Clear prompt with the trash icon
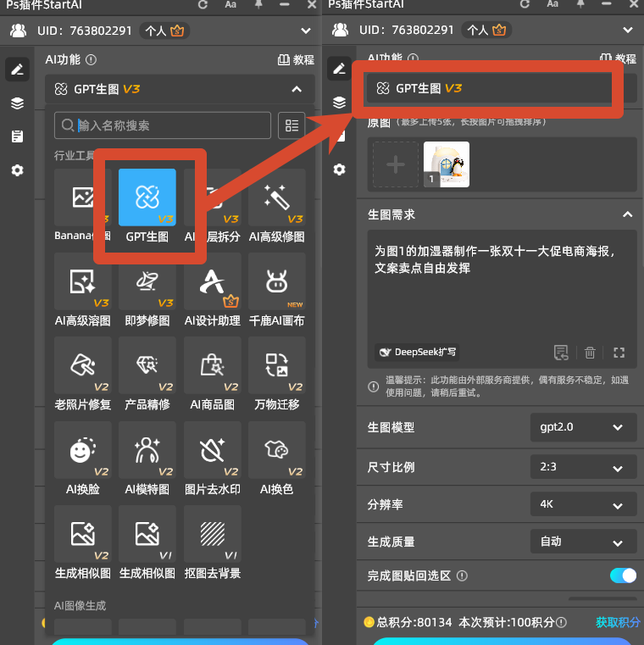Image resolution: width=644 pixels, height=645 pixels. pos(590,353)
